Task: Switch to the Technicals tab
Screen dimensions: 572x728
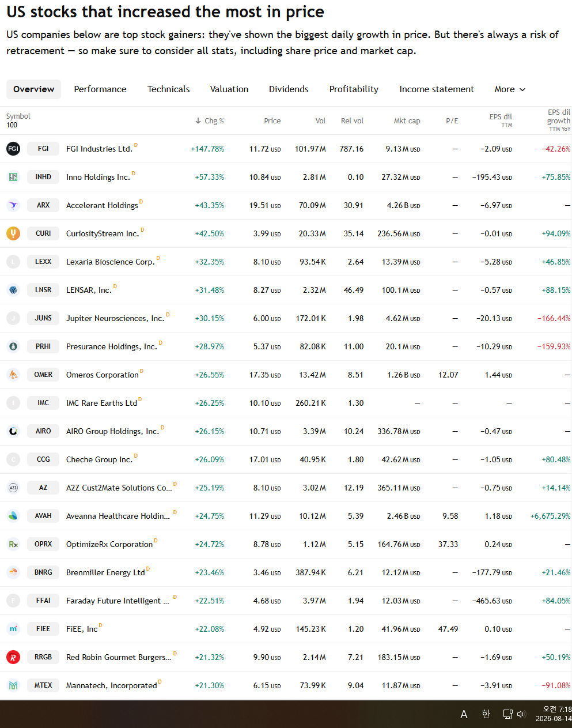Action: pos(168,89)
